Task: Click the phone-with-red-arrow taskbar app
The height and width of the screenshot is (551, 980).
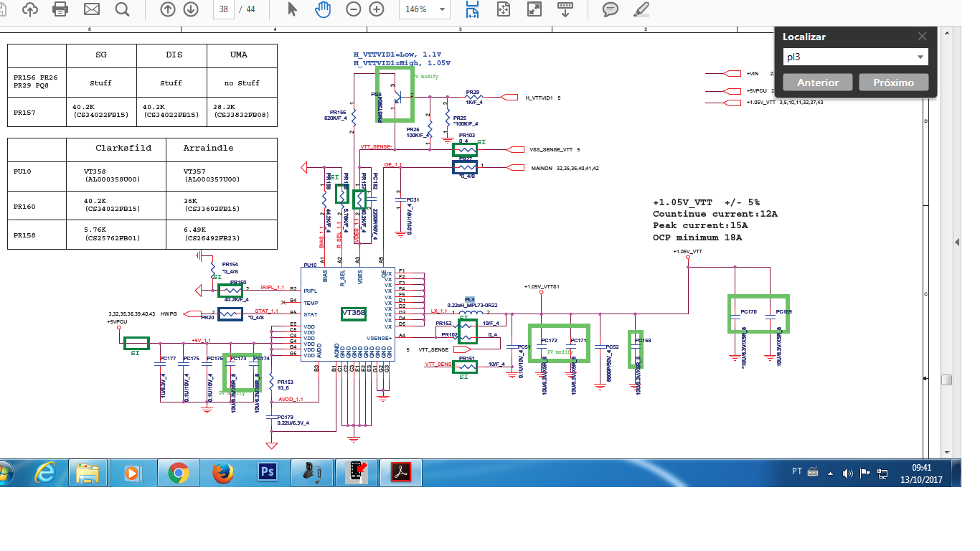Action: [357, 473]
